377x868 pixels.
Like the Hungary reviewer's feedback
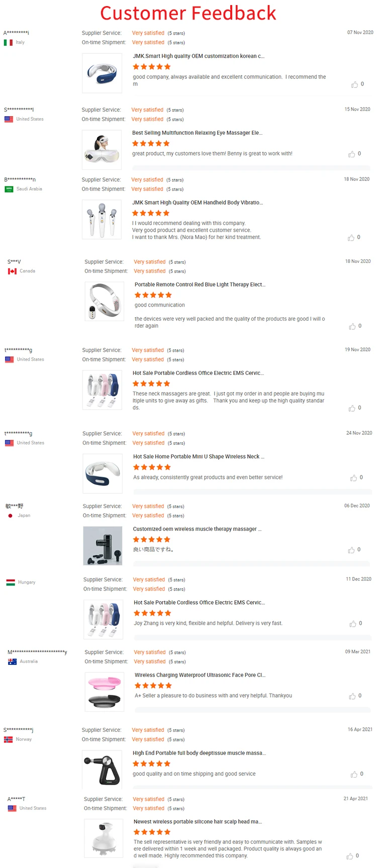352,624
